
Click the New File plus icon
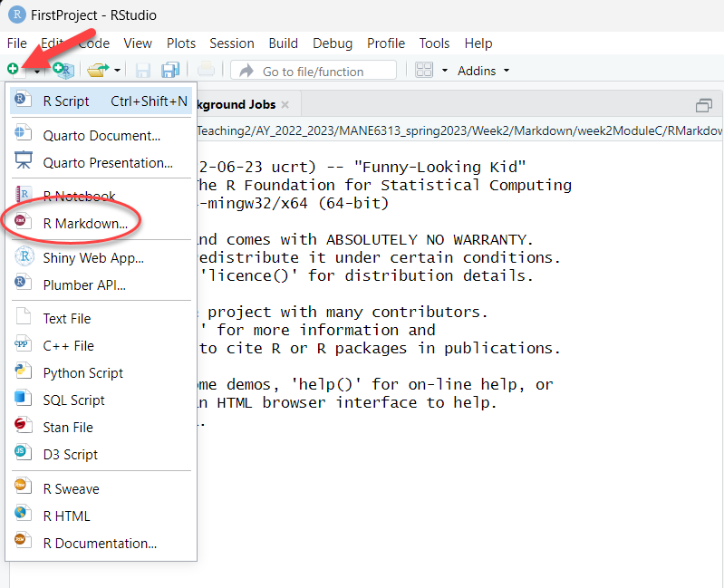[13, 70]
